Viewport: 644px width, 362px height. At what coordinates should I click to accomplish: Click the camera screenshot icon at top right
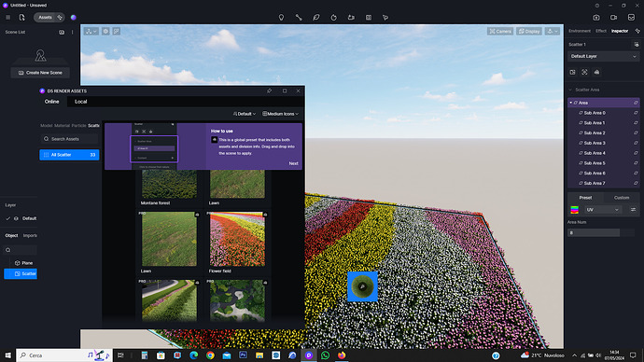coord(596,17)
